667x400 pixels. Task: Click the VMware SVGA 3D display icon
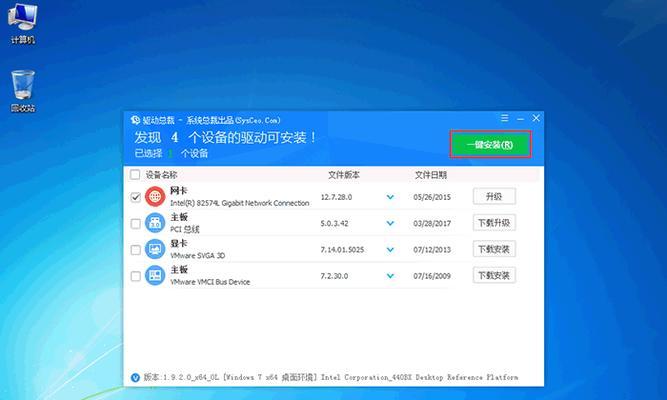pos(155,249)
